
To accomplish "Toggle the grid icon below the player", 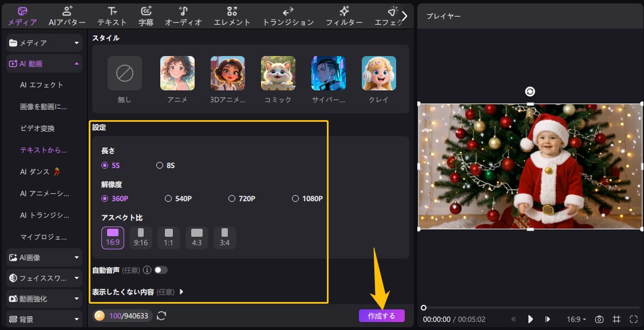I will 615,319.
